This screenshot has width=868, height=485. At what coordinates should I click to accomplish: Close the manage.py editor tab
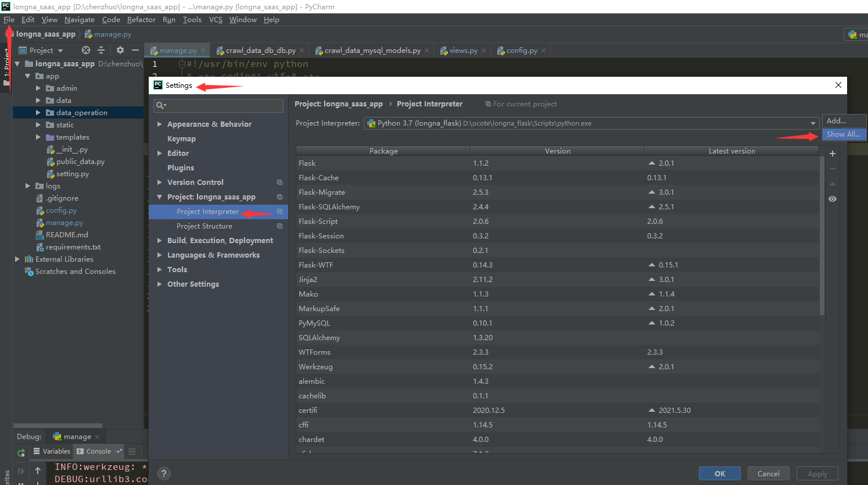pos(203,51)
